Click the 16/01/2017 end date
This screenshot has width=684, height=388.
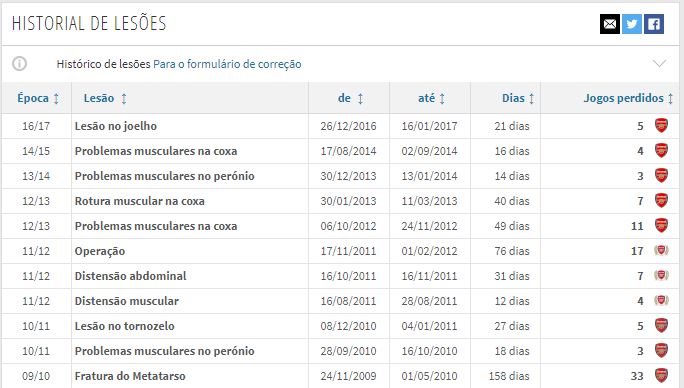pyautogui.click(x=429, y=126)
